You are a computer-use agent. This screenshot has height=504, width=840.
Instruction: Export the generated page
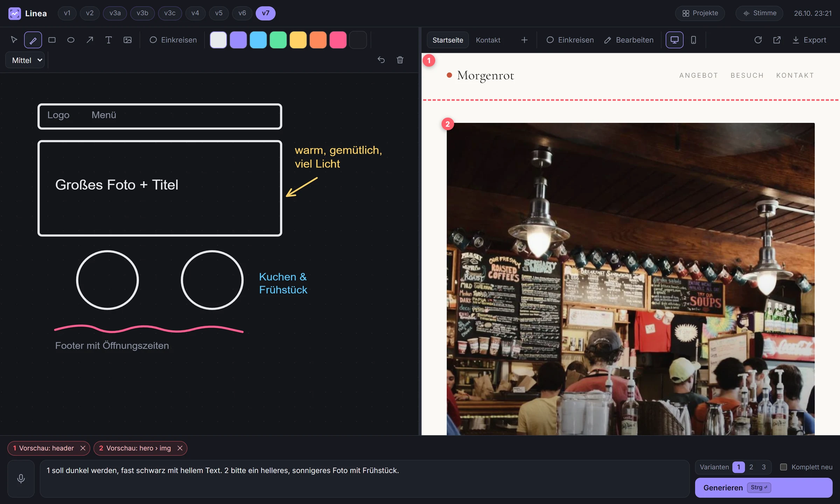(x=809, y=40)
